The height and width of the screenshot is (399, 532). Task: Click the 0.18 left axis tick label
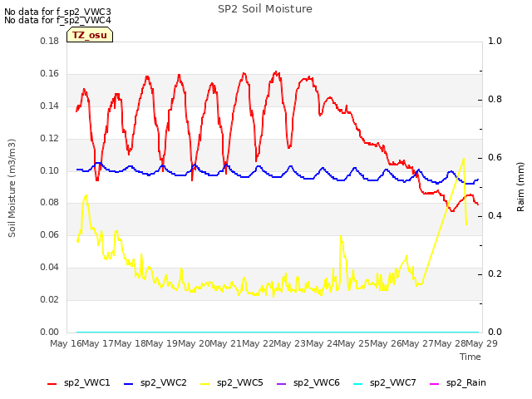click(50, 42)
